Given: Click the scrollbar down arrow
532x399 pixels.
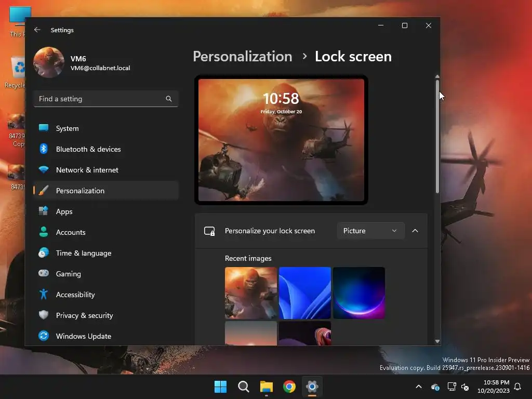Looking at the screenshot, I should [437, 341].
